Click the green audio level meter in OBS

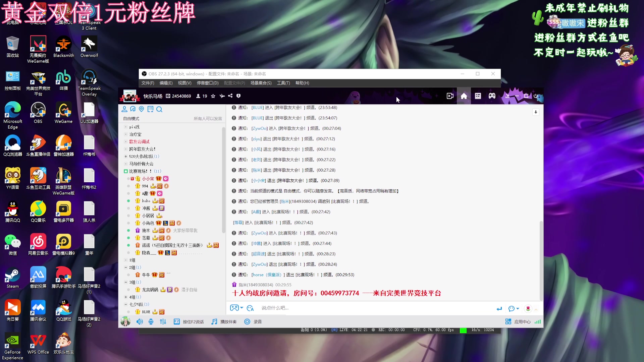[464, 330]
